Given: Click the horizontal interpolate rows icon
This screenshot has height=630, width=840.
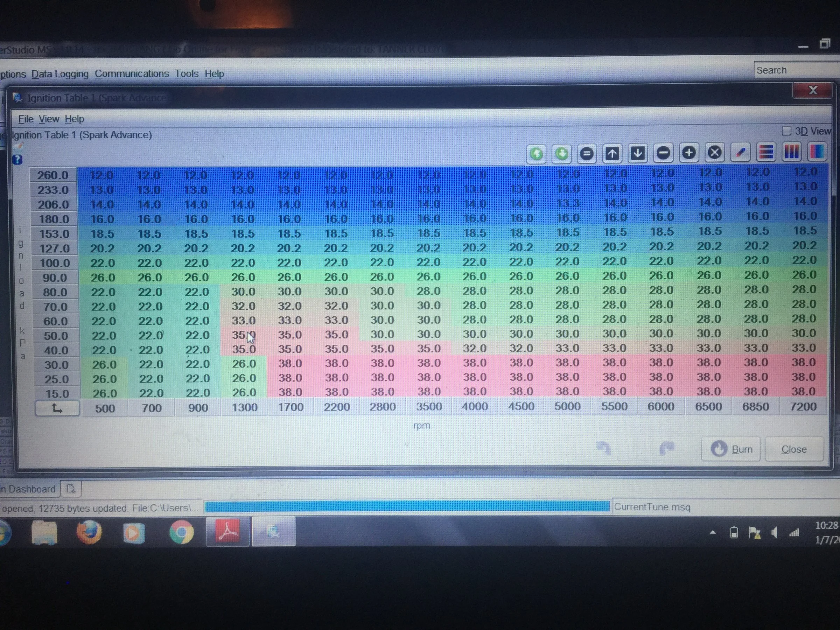Looking at the screenshot, I should click(x=765, y=152).
